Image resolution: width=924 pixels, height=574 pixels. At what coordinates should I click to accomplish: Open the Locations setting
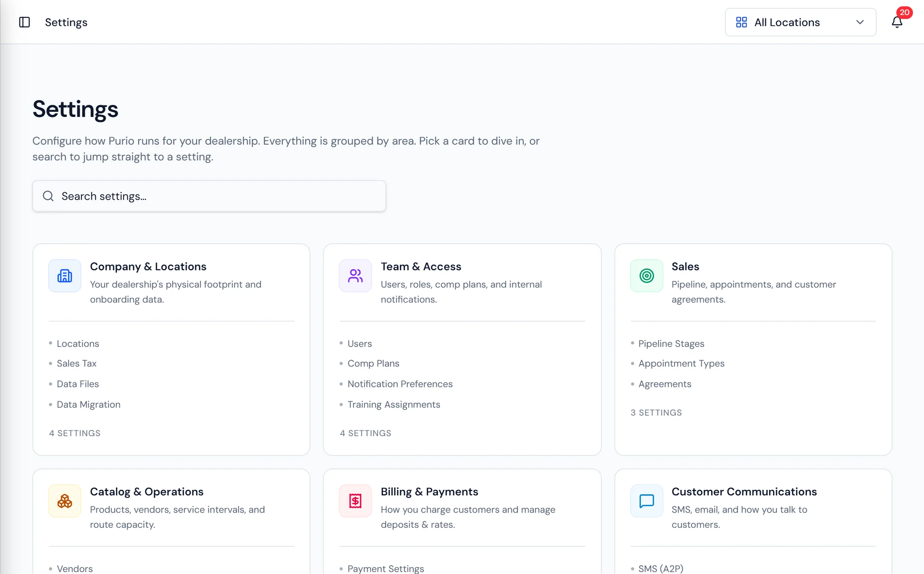[x=78, y=343]
